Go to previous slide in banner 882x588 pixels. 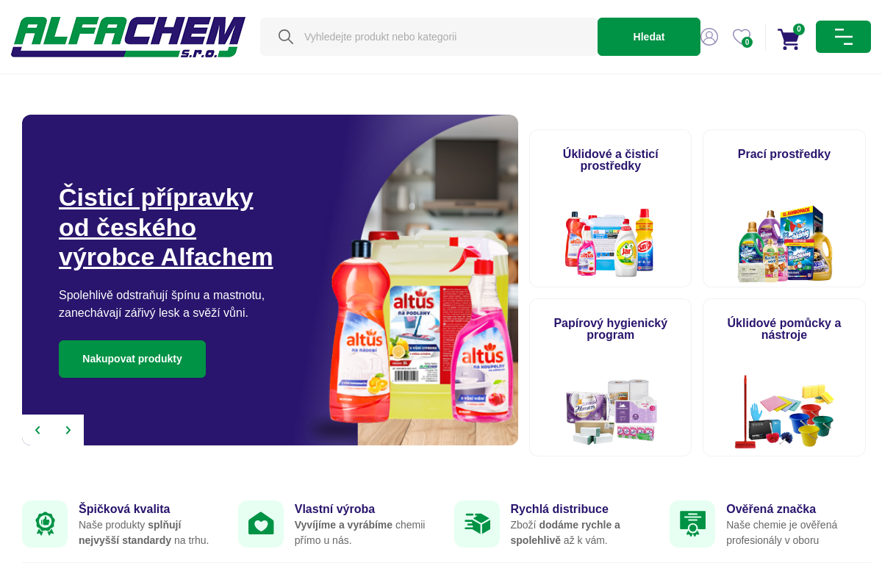(x=37, y=430)
